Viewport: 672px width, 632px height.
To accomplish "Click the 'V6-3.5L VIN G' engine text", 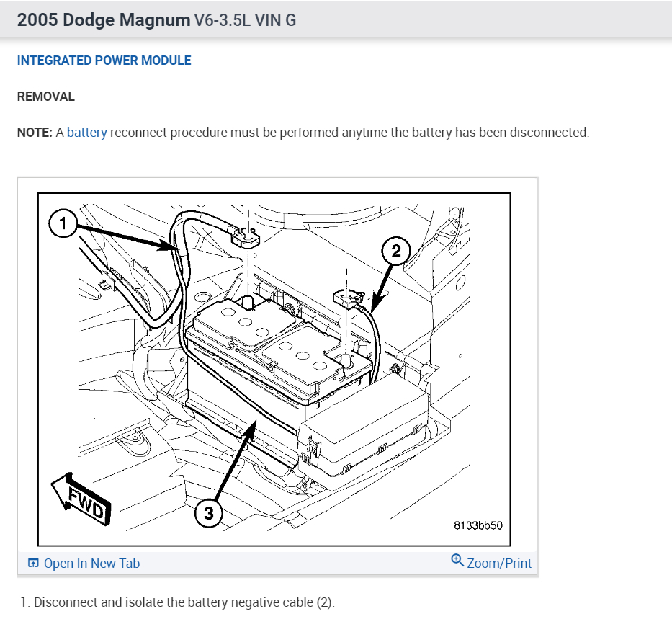I will tap(245, 20).
